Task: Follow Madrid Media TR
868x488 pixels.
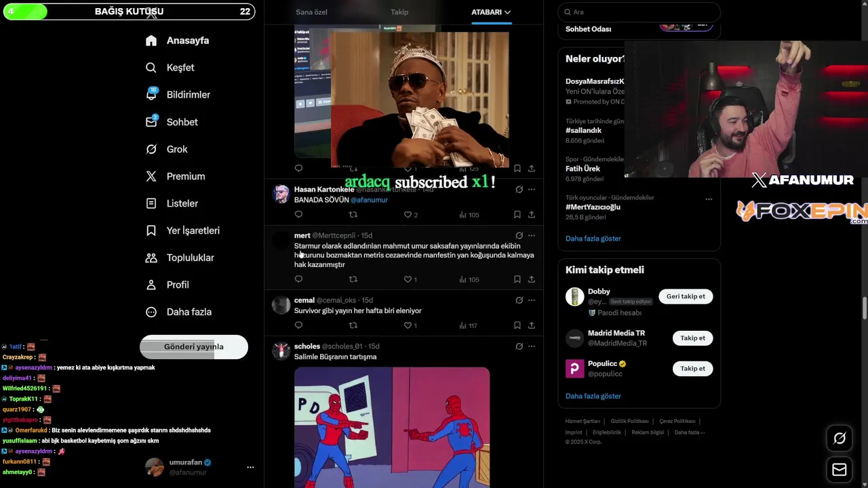Action: coord(692,338)
